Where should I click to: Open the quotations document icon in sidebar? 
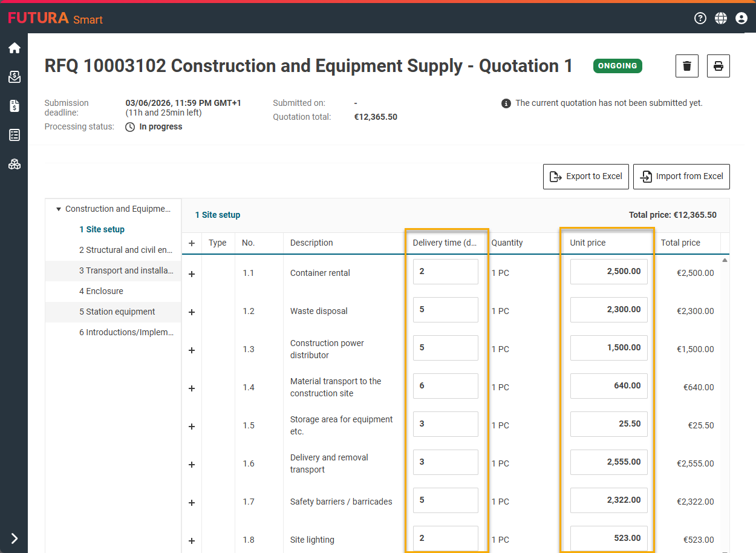[14, 106]
